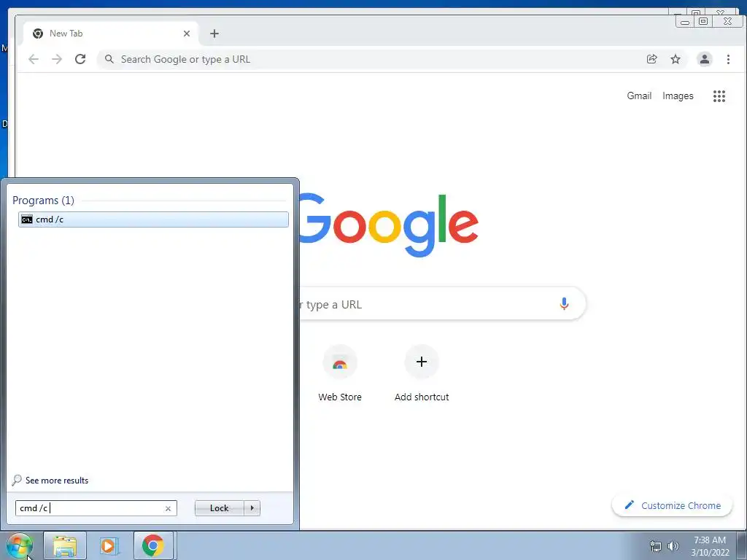Click the Windows Start orb

click(x=19, y=545)
